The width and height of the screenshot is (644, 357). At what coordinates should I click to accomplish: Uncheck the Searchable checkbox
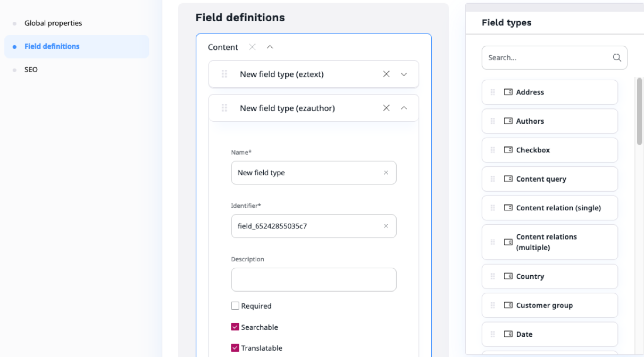coord(235,327)
